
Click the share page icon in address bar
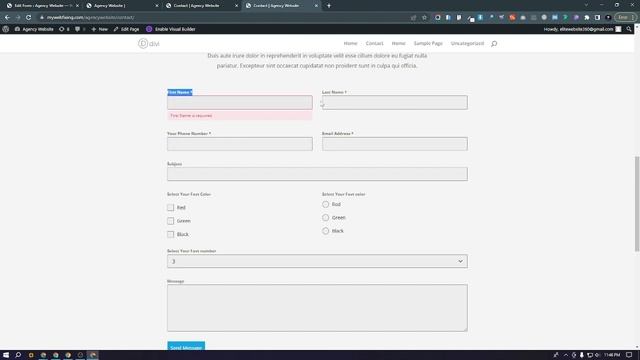click(x=413, y=18)
